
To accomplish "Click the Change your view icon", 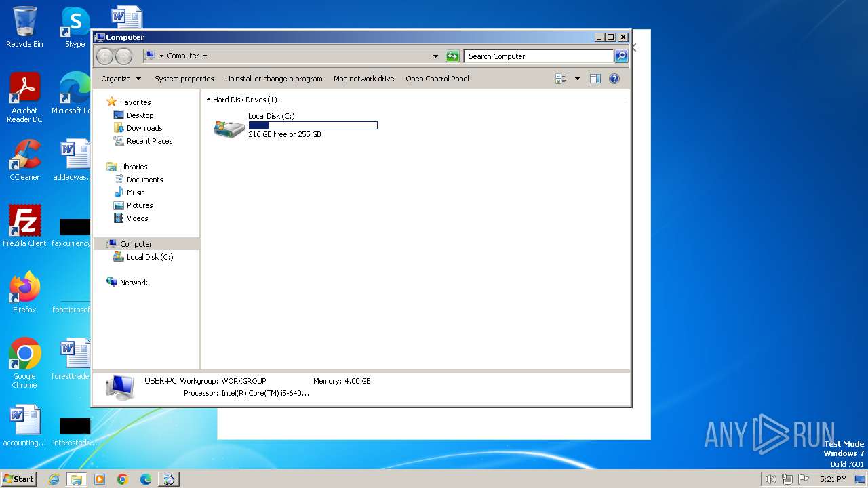I will coord(561,79).
